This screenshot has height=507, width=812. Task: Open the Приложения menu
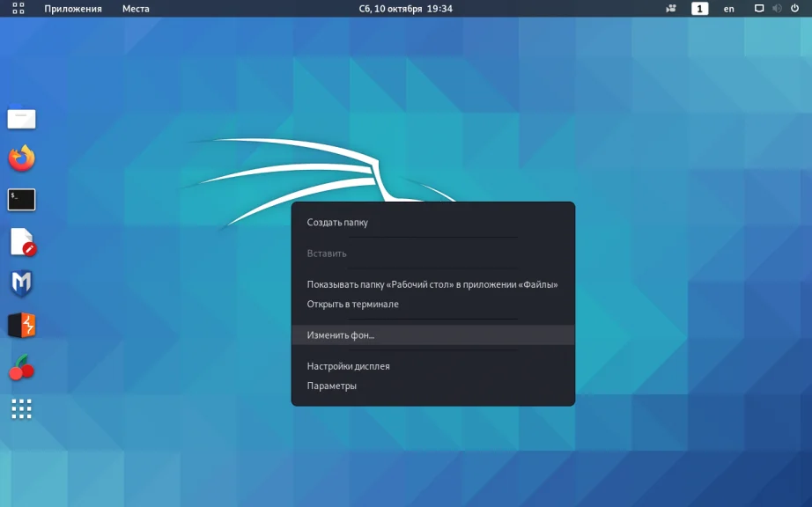[x=73, y=9]
